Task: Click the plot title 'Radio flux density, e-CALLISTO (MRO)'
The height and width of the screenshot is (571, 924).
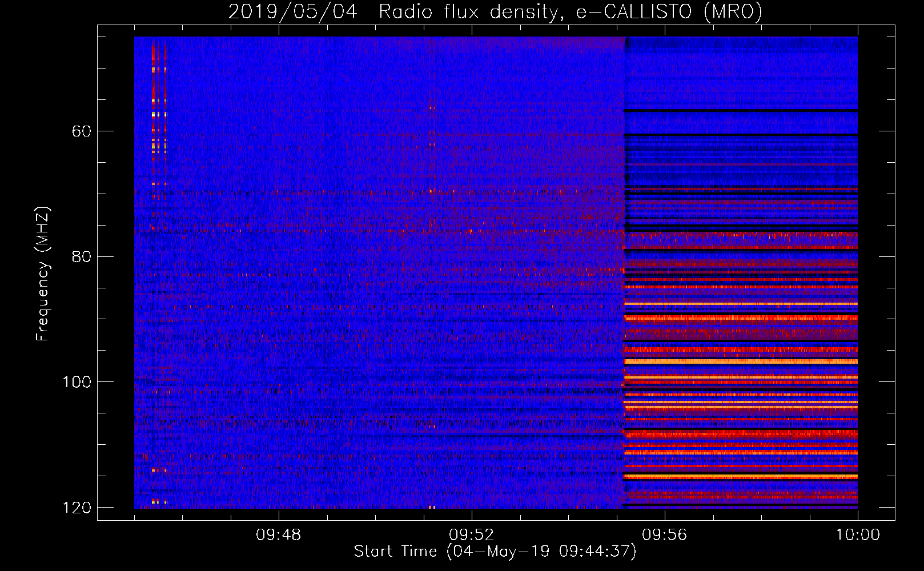Action: (x=570, y=12)
